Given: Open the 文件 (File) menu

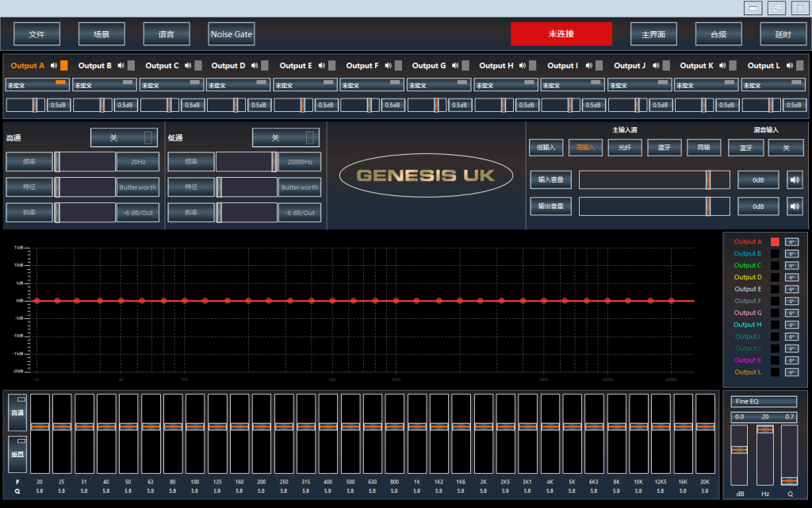Looking at the screenshot, I should (x=36, y=34).
